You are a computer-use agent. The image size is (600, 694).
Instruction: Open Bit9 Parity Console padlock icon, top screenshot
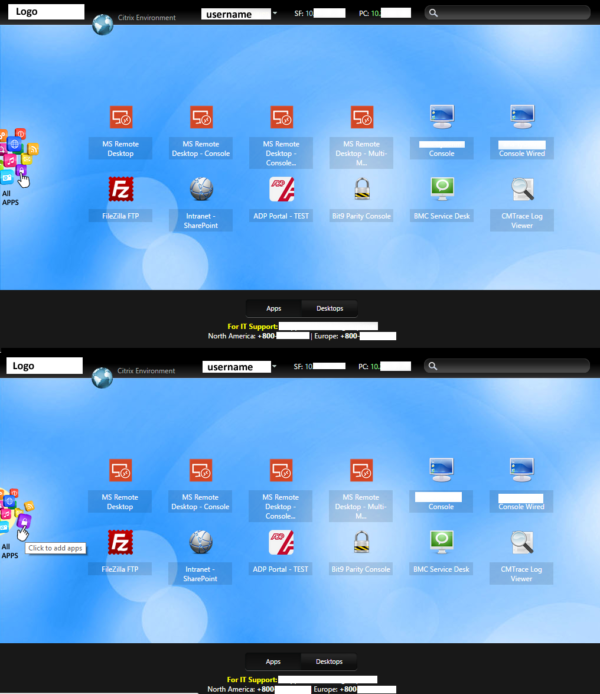tap(362, 189)
